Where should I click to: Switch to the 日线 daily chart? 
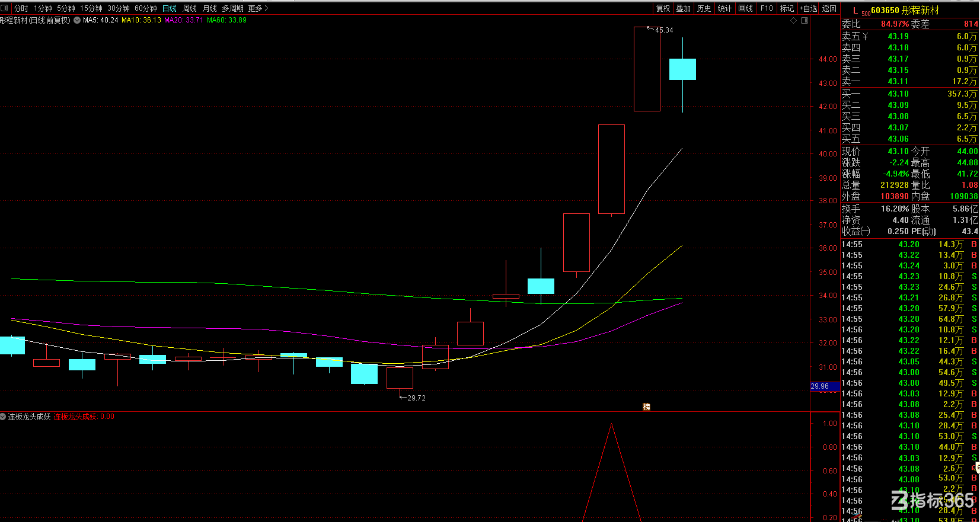click(x=170, y=8)
